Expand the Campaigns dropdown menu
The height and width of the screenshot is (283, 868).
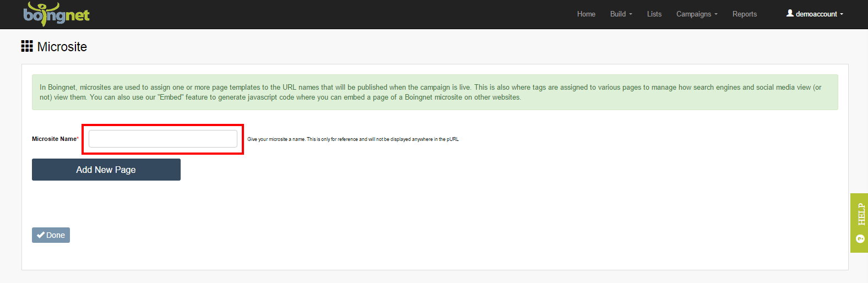(x=697, y=14)
